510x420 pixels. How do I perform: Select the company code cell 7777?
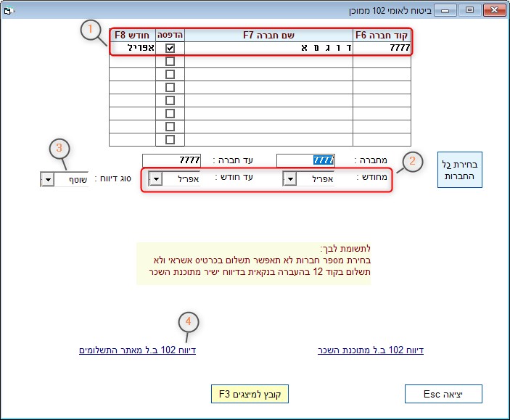[382, 48]
